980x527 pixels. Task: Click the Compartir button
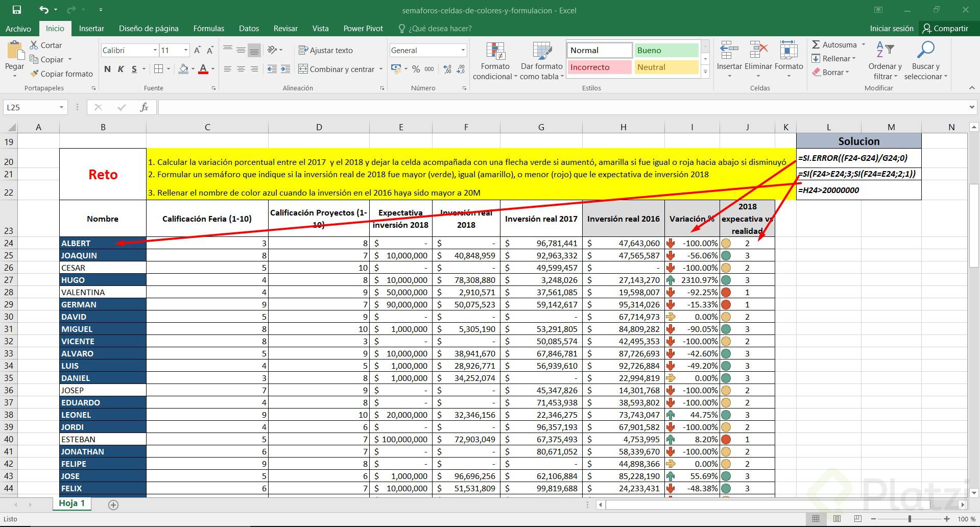(x=945, y=29)
